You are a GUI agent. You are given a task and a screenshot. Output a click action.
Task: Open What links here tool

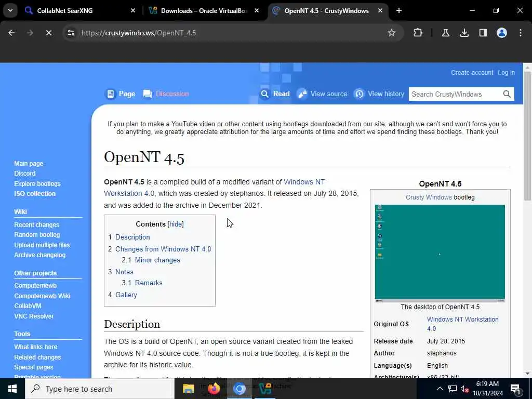click(x=36, y=347)
